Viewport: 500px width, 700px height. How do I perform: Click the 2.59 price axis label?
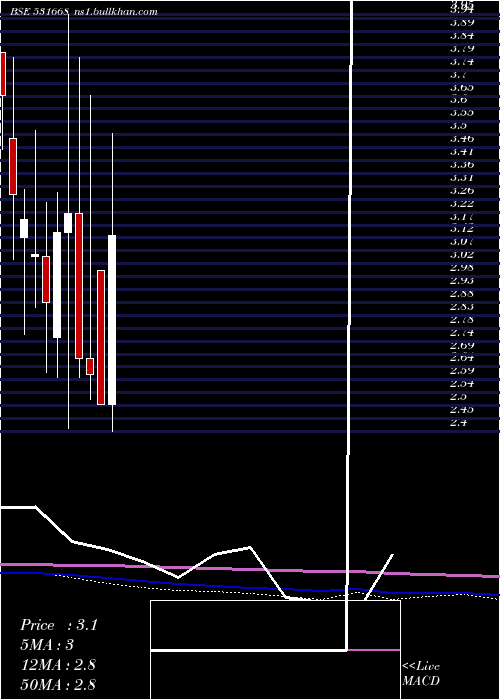[x=462, y=371]
